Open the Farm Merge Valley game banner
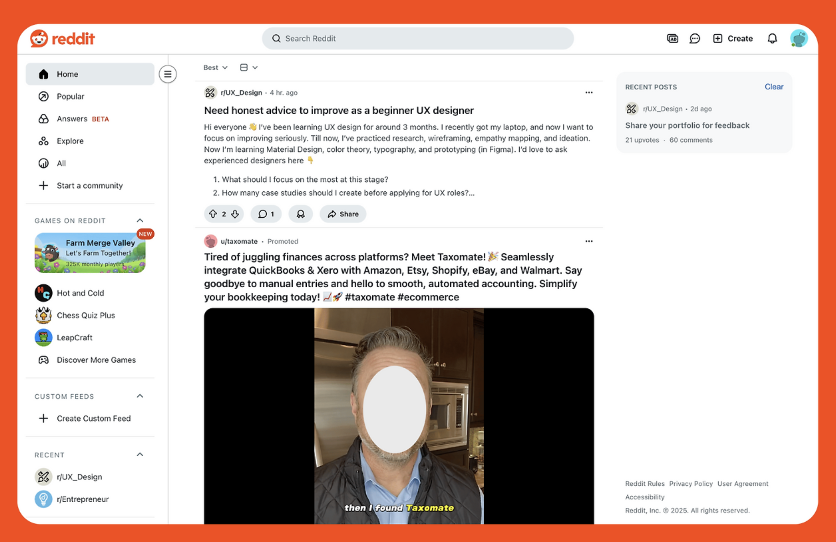Image resolution: width=836 pixels, height=542 pixels. click(x=90, y=253)
